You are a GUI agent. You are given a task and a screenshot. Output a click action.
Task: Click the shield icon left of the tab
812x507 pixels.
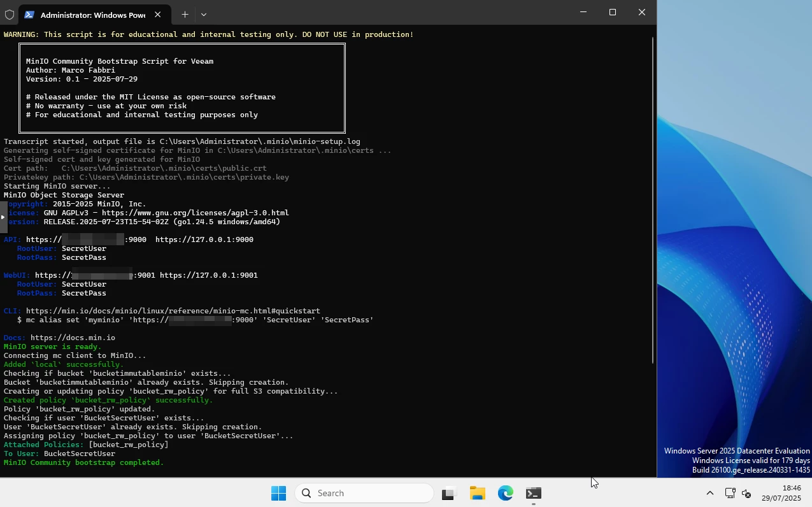[x=10, y=15]
